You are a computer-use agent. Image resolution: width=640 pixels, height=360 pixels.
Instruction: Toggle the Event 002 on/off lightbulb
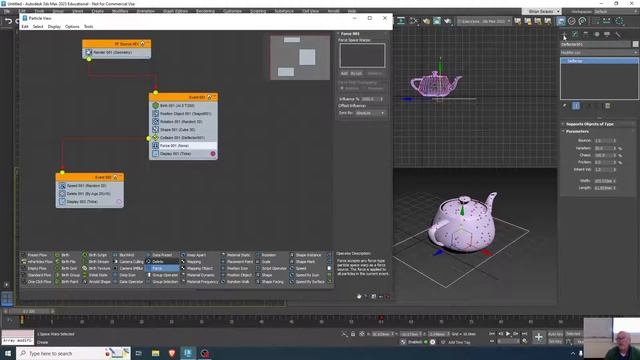pyautogui.click(x=116, y=177)
